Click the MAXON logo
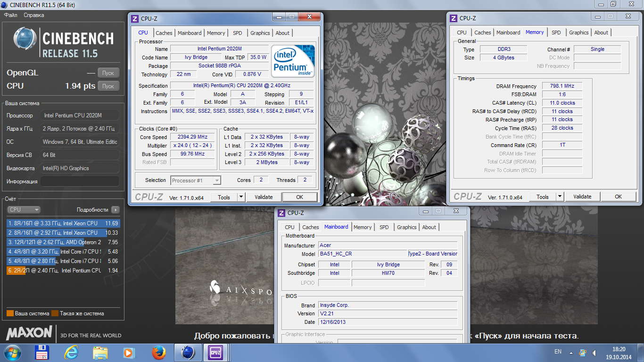Screen dimensions: 644x362 coord(29,333)
